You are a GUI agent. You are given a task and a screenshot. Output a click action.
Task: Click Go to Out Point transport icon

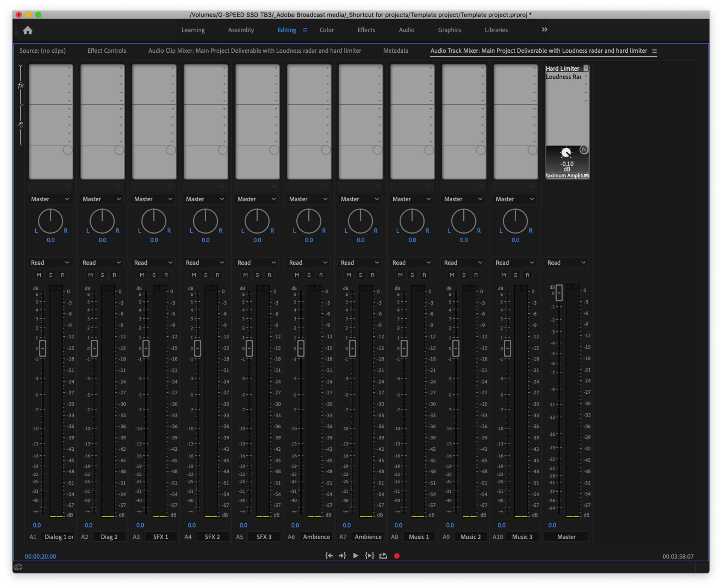pyautogui.click(x=342, y=556)
